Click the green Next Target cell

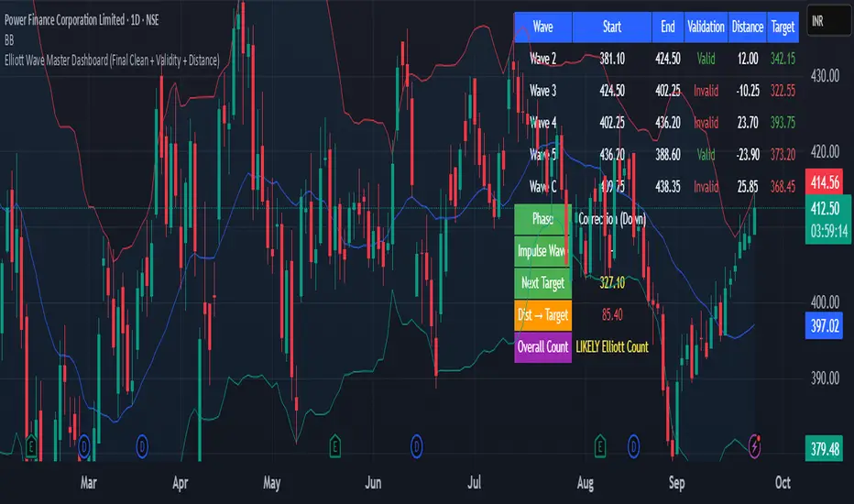click(543, 283)
